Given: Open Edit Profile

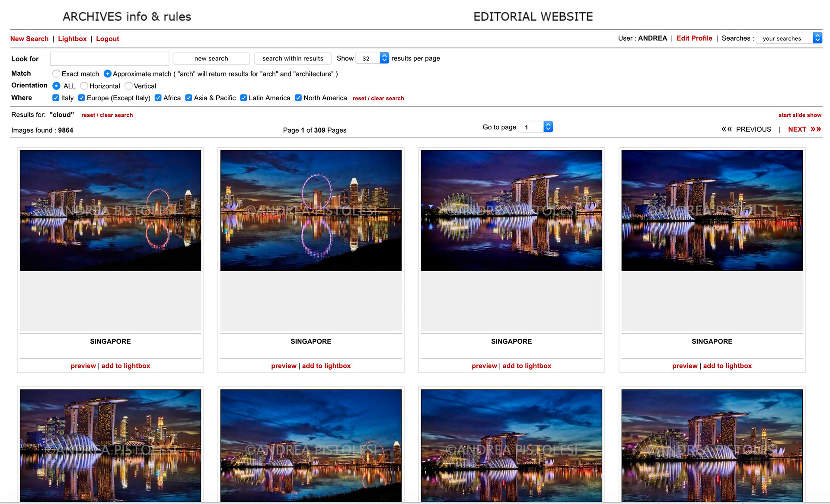Looking at the screenshot, I should (x=694, y=38).
